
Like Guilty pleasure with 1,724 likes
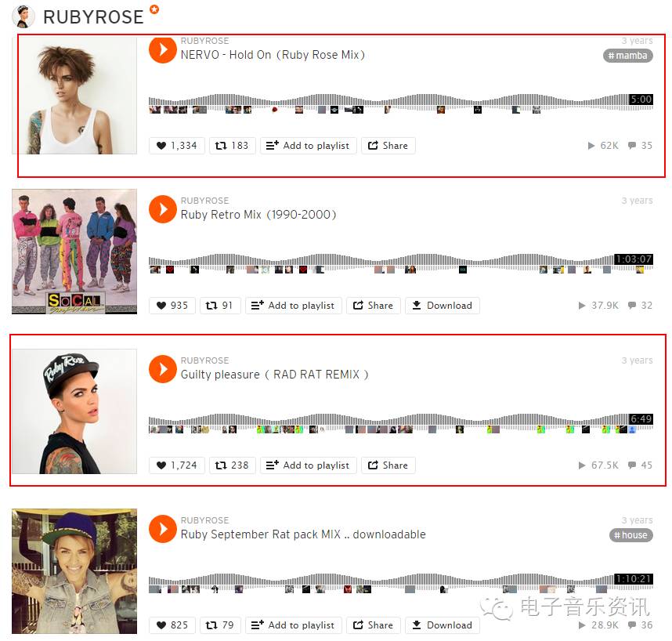[x=176, y=465]
